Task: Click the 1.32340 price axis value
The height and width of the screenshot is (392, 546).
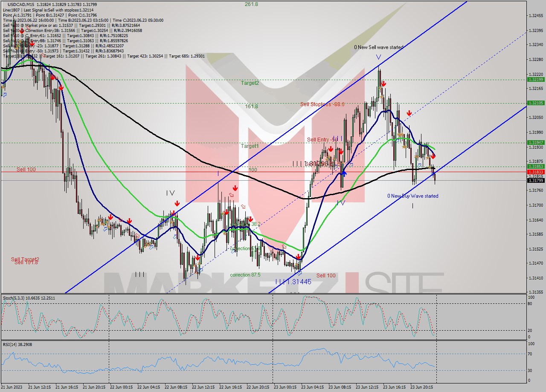Action: click(535, 44)
